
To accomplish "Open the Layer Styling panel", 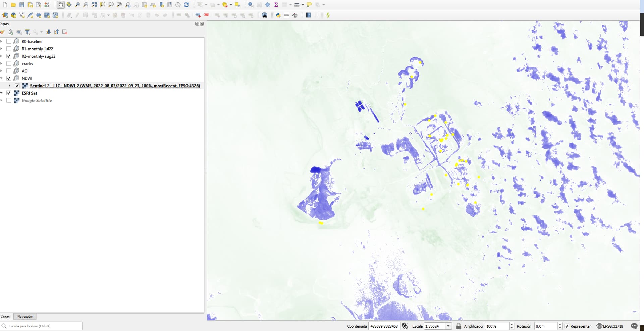I will (x=3, y=32).
